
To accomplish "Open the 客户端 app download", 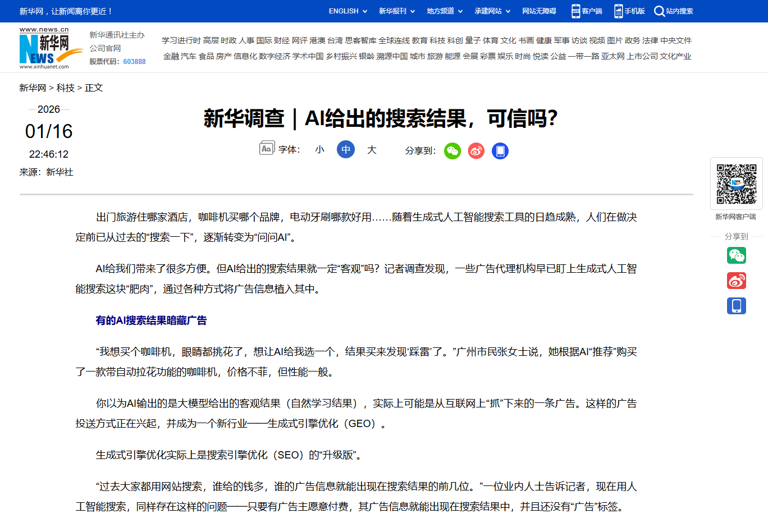I will click(x=587, y=11).
